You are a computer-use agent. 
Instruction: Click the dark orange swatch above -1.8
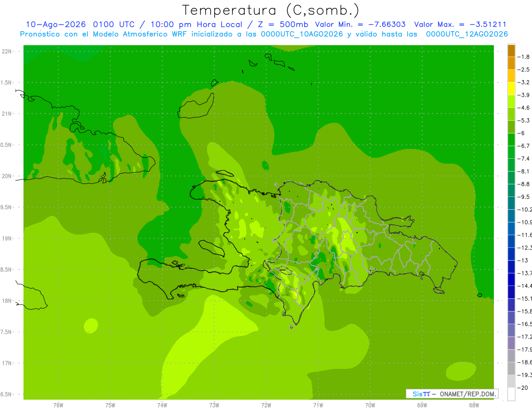click(511, 51)
